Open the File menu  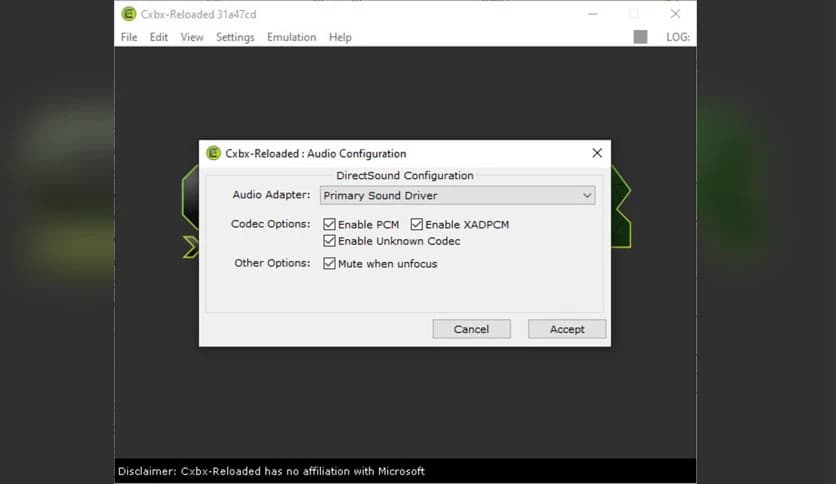pyautogui.click(x=129, y=37)
